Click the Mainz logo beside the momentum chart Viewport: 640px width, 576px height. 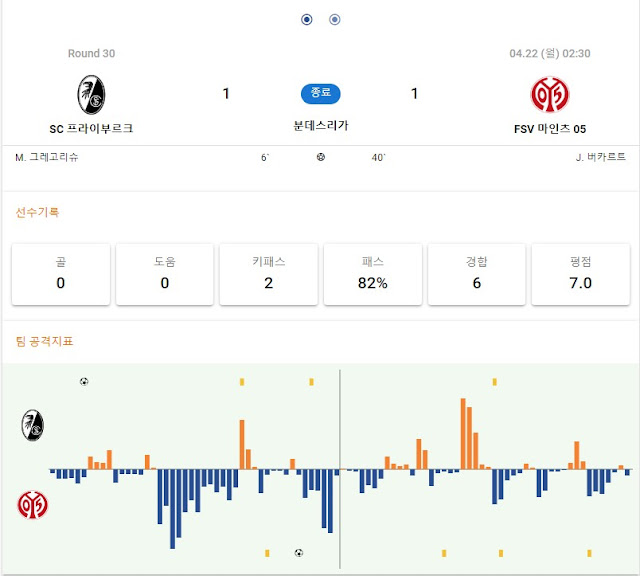[x=33, y=505]
